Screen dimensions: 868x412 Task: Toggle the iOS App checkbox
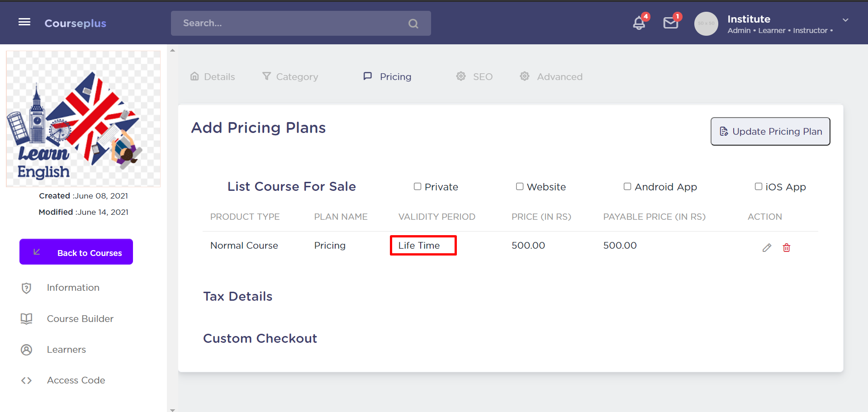click(x=759, y=186)
